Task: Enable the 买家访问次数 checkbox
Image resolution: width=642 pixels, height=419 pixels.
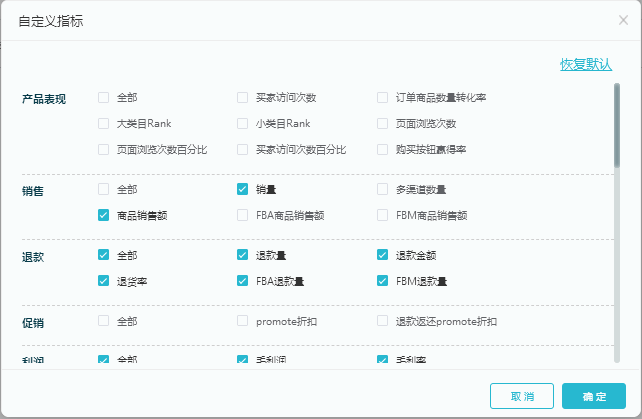Action: tap(242, 97)
